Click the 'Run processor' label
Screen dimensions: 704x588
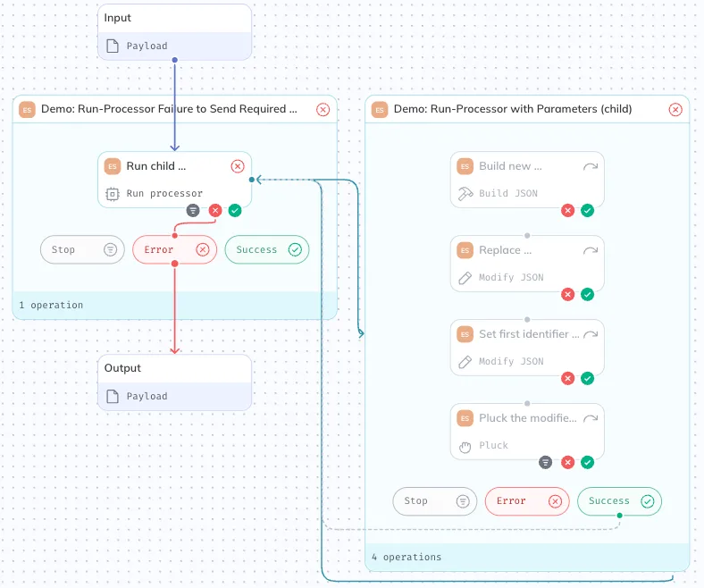pyautogui.click(x=164, y=194)
